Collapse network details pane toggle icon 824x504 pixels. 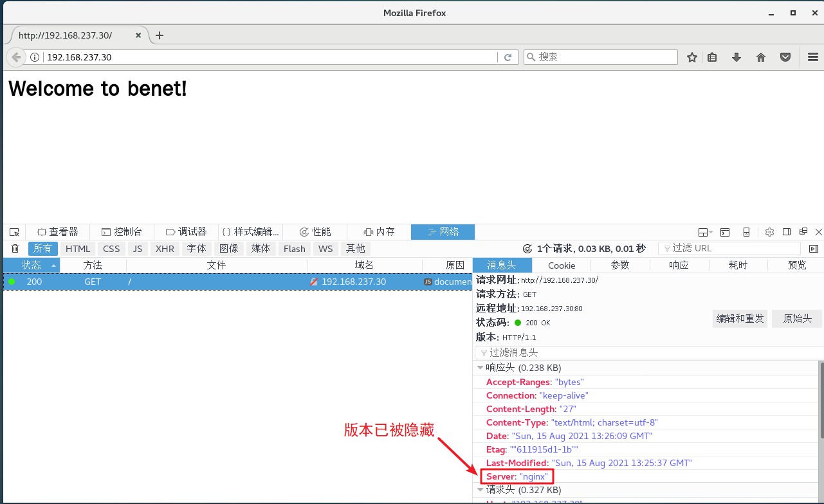814,249
